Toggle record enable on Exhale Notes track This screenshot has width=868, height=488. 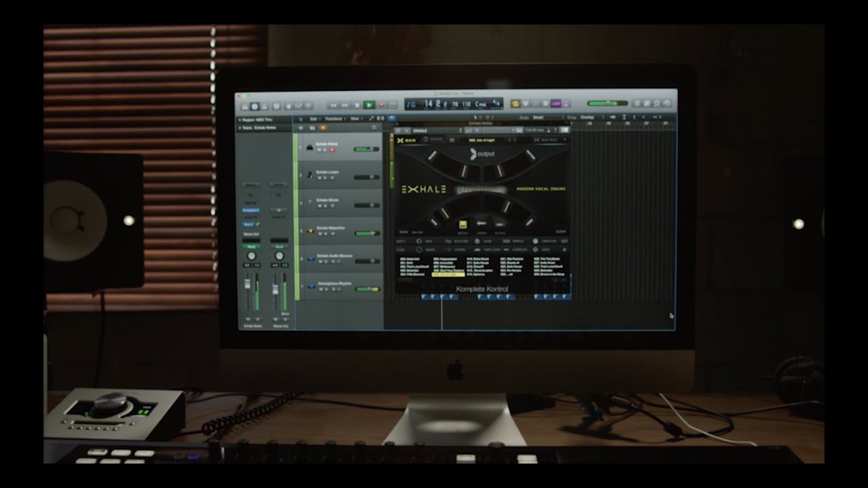click(x=332, y=150)
